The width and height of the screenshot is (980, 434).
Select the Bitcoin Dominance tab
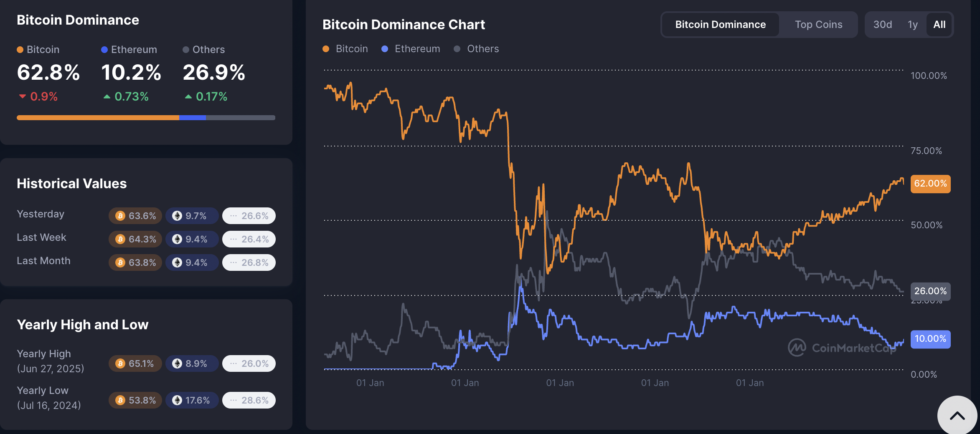tap(720, 25)
